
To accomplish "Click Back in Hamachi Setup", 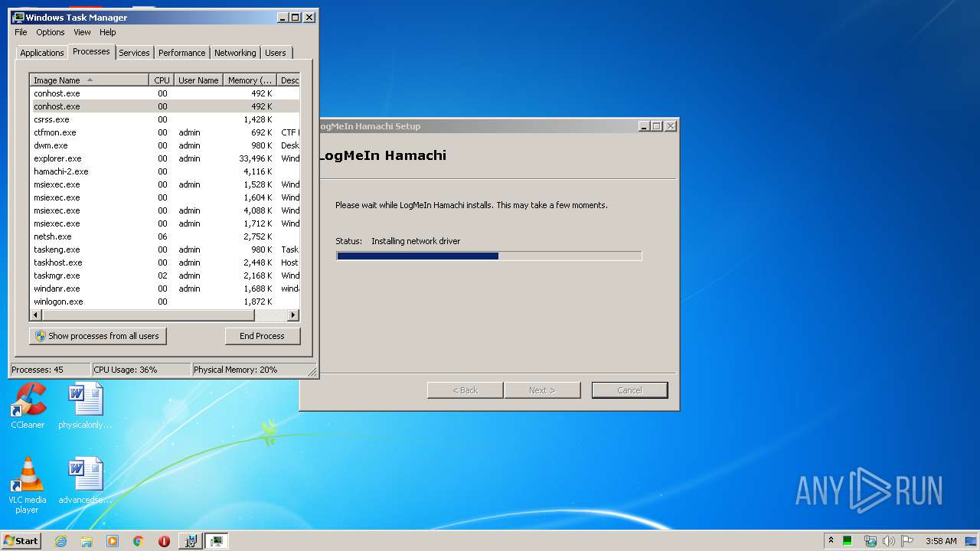I will (x=465, y=390).
